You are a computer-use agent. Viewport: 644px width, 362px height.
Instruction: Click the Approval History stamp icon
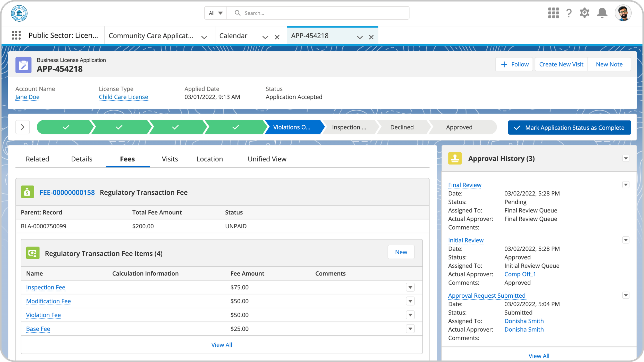[455, 158]
